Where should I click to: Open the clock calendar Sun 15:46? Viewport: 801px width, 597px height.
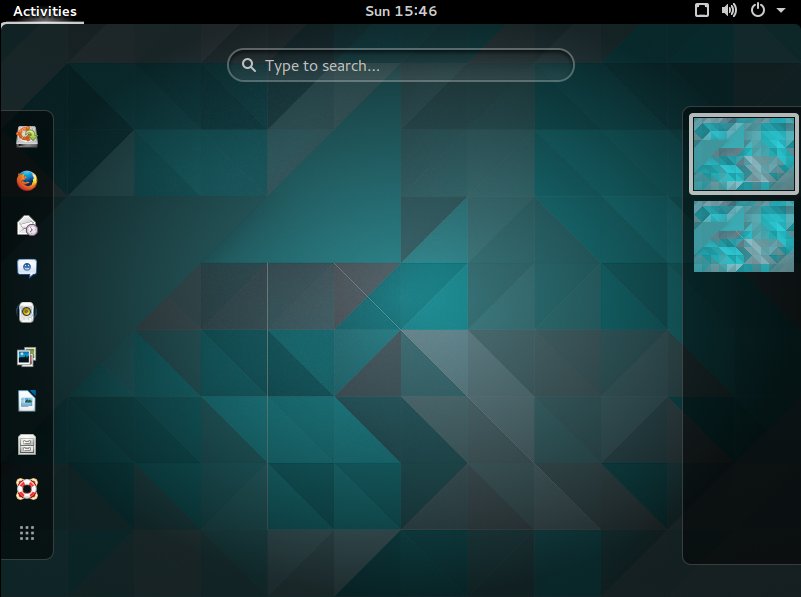coord(401,11)
